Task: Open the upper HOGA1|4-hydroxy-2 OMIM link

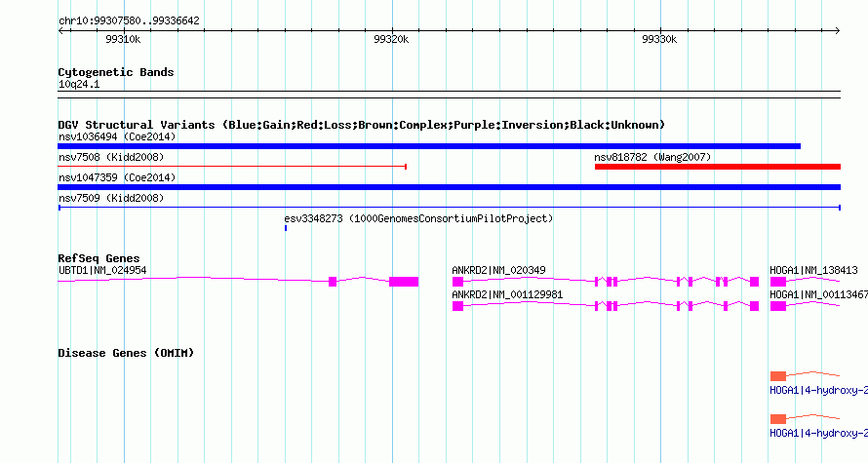Action: coord(818,390)
